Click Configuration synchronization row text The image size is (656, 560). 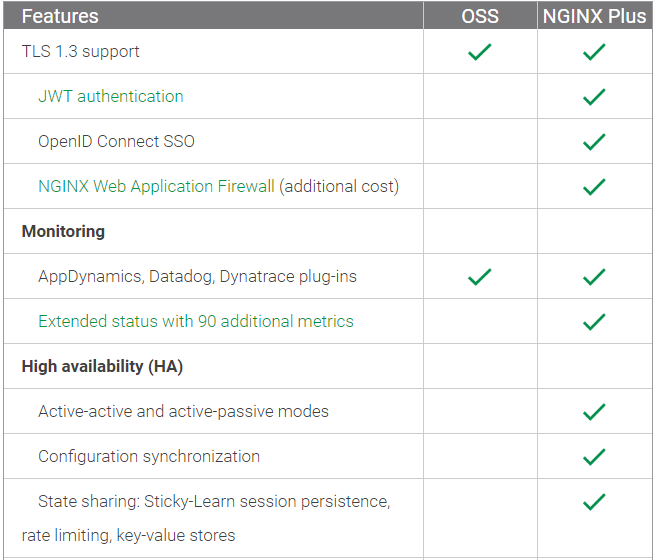coord(149,456)
